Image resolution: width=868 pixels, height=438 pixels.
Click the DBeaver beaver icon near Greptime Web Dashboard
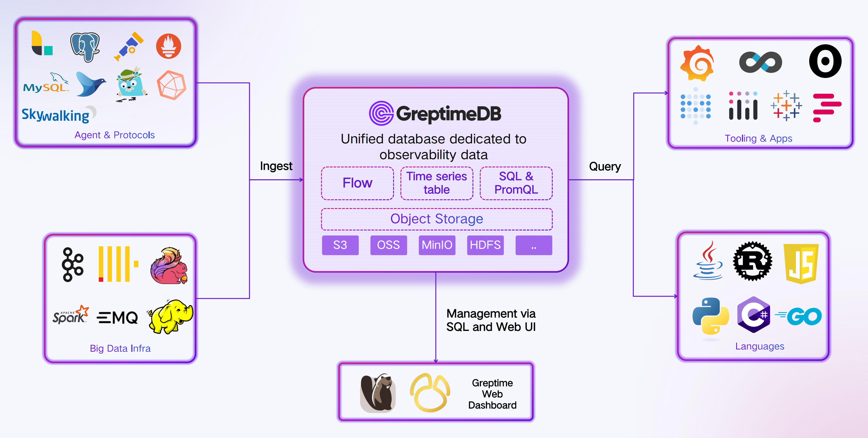pos(378,393)
